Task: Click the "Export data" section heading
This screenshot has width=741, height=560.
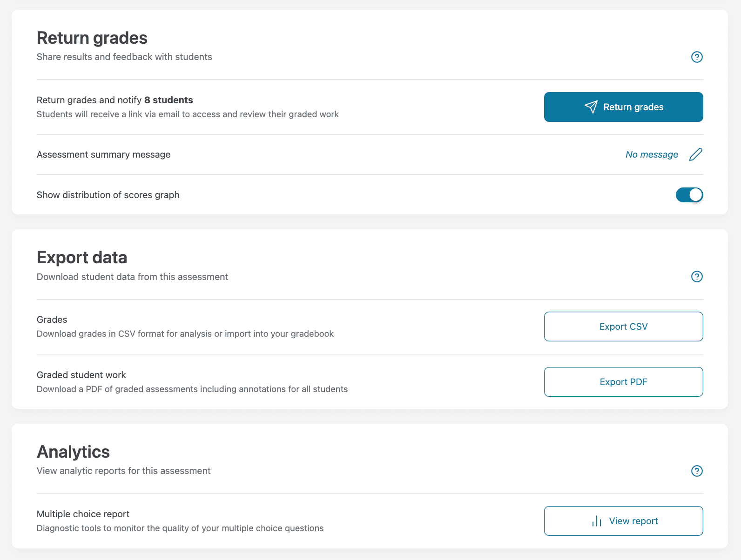Action: coord(82,258)
